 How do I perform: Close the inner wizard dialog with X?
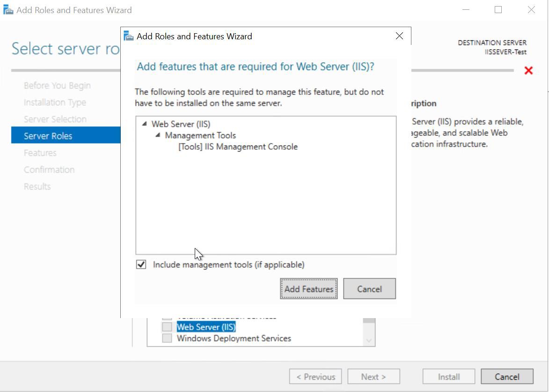point(399,36)
